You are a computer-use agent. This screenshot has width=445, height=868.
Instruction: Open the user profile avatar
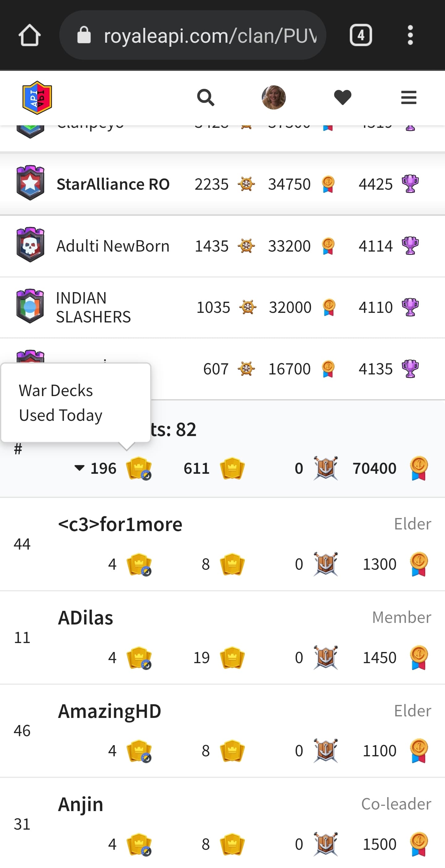[274, 98]
